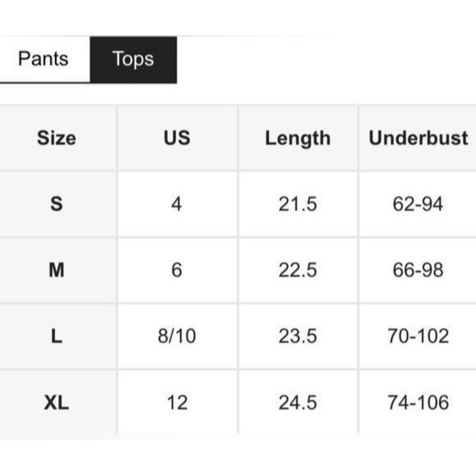Image resolution: width=476 pixels, height=476 pixels.
Task: Click the US column header
Action: pyautogui.click(x=177, y=138)
